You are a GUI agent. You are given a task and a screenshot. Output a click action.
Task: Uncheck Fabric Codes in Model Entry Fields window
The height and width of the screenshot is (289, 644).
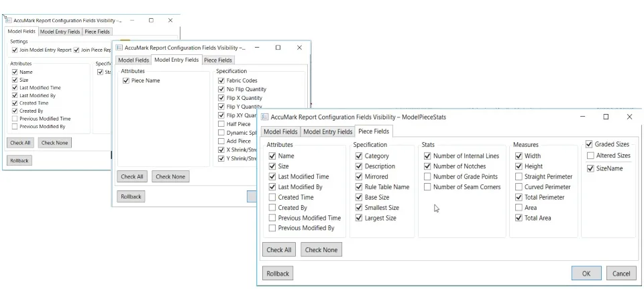[x=221, y=81]
